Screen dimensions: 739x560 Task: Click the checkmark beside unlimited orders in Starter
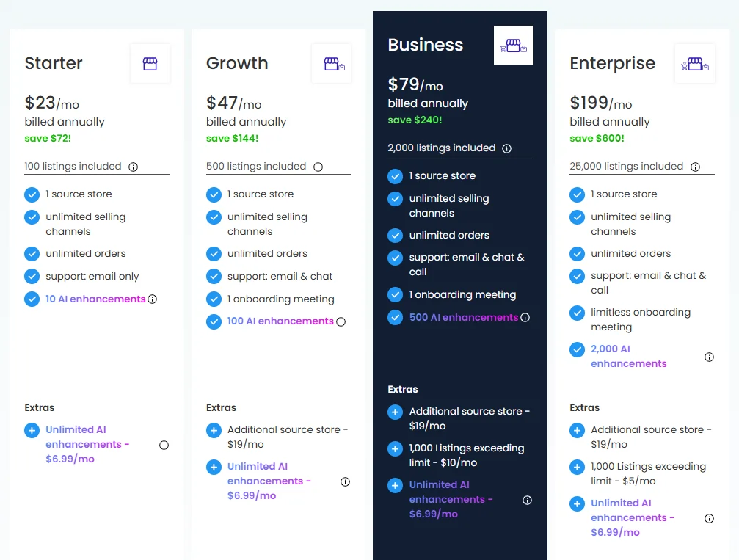(x=32, y=253)
